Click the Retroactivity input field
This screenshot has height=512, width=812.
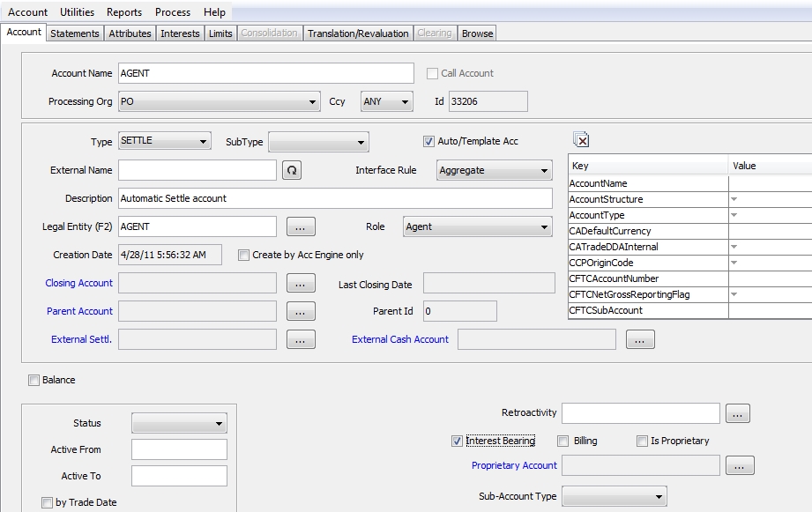pos(641,413)
